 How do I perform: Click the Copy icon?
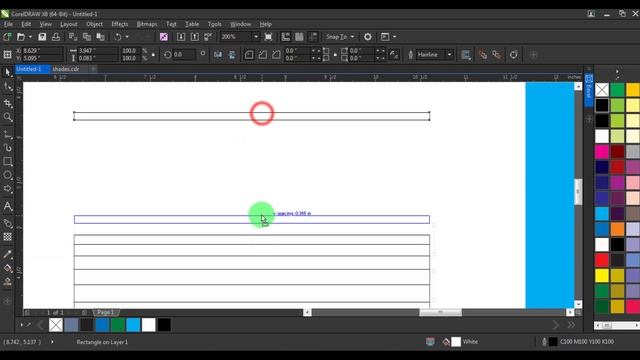tap(87, 37)
